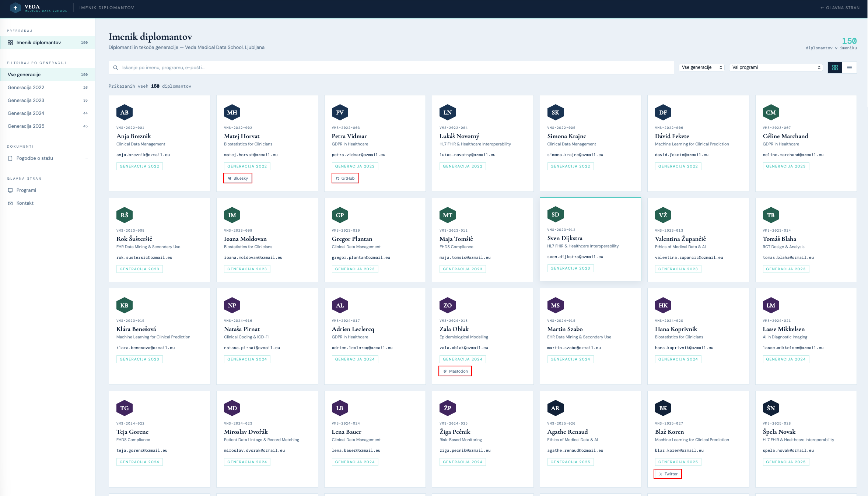Click the HK avatar of Hana Koprivnik
The image size is (868, 496).
[663, 306]
